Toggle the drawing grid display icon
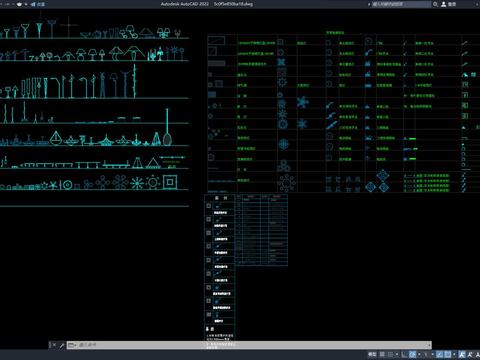 pyautogui.click(x=382, y=354)
